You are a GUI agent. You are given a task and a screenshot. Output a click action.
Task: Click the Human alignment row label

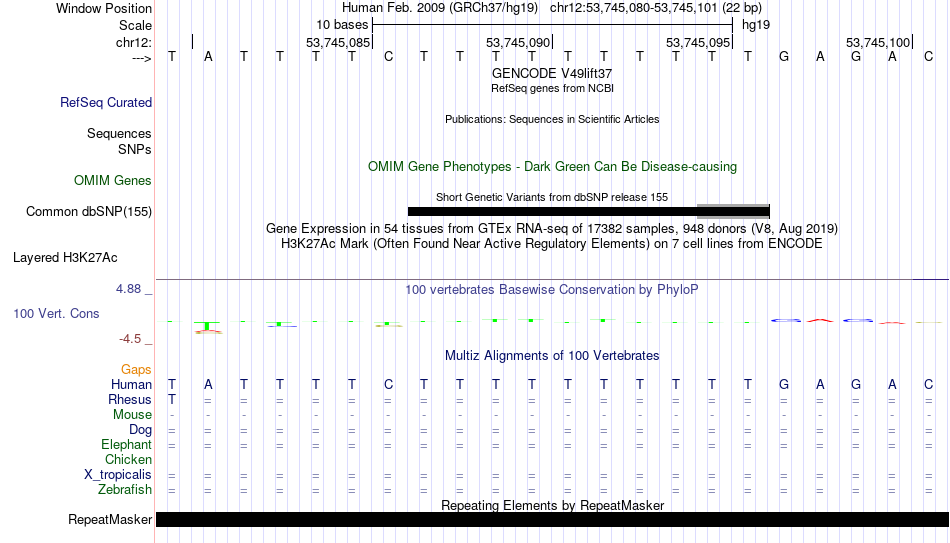tap(131, 385)
